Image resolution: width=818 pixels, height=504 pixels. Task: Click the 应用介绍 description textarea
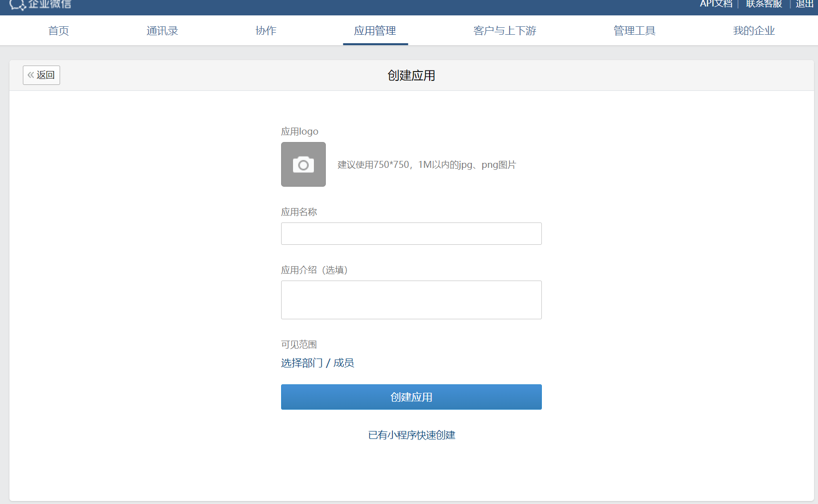(x=411, y=299)
